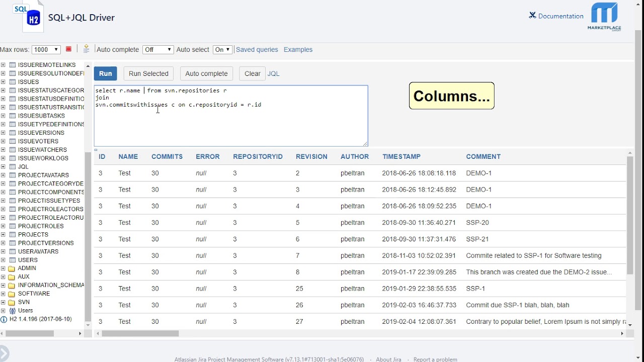Open the Examples link

pos(298,49)
